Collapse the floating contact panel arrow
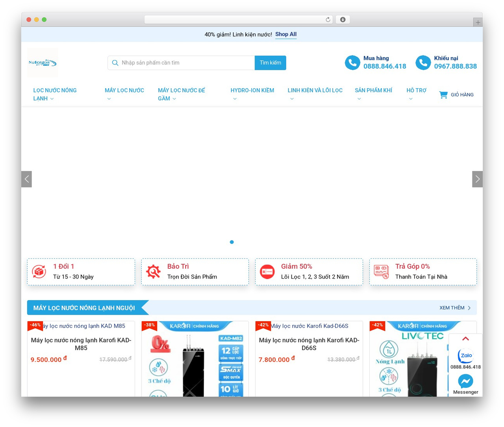The width and height of the screenshot is (504, 427). pos(465,339)
